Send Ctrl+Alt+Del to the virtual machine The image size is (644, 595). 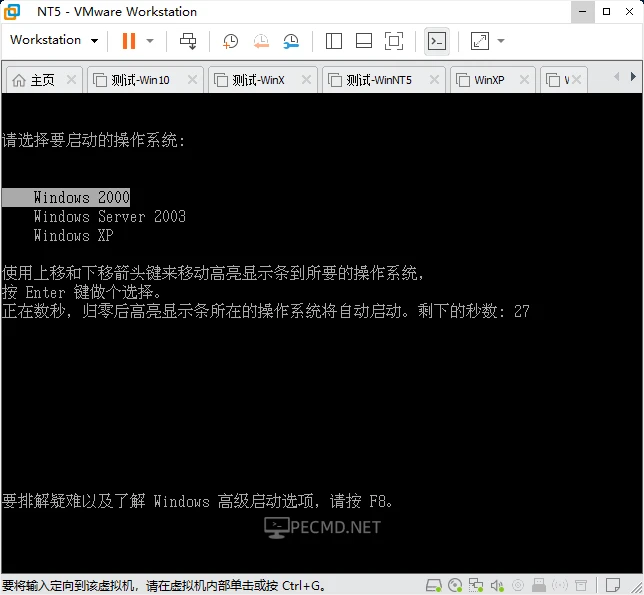pyautogui.click(x=188, y=41)
